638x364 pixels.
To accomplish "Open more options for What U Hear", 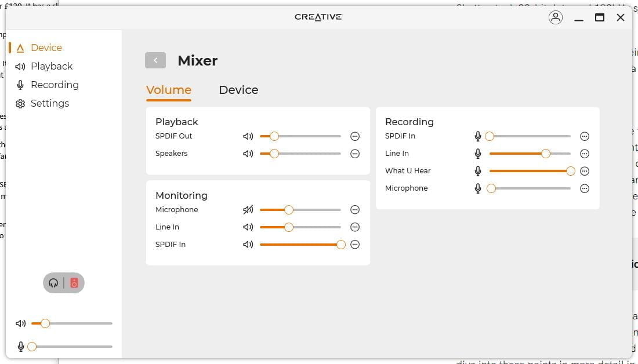I will [x=585, y=171].
